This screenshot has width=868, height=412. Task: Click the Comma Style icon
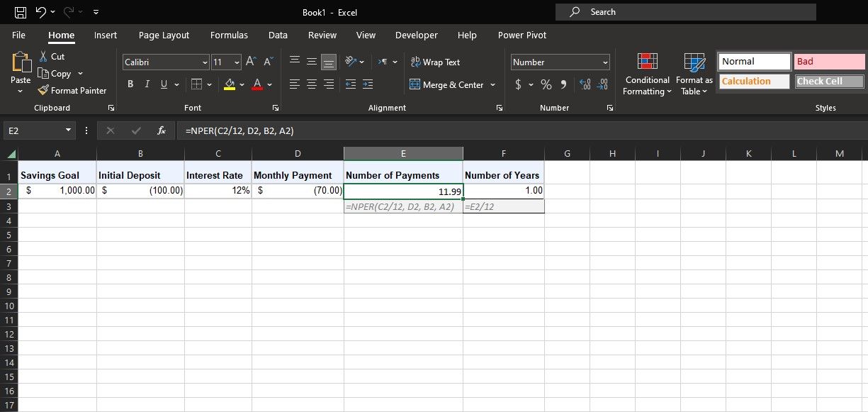(564, 84)
